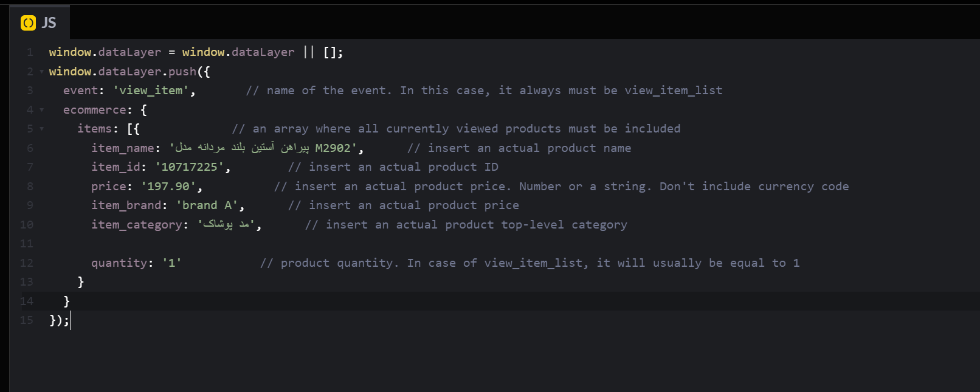This screenshot has width=980, height=392.
Task: Collapse the ecommerce object fold arrow
Action: [41, 110]
